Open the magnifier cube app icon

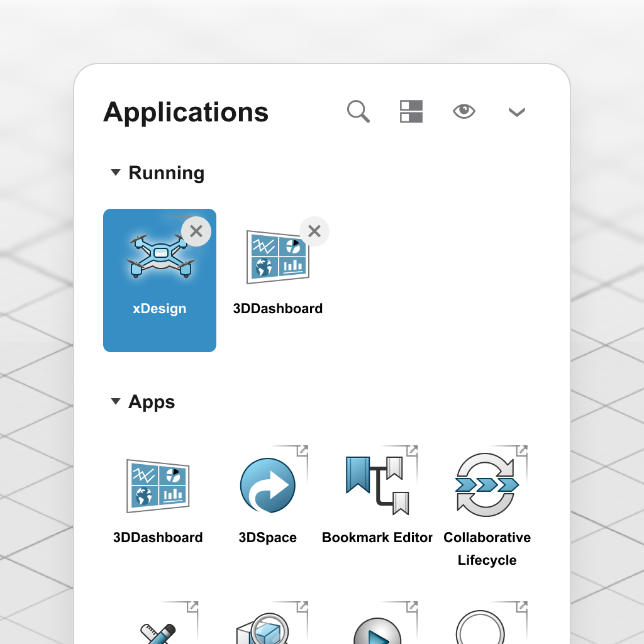pyautogui.click(x=263, y=629)
